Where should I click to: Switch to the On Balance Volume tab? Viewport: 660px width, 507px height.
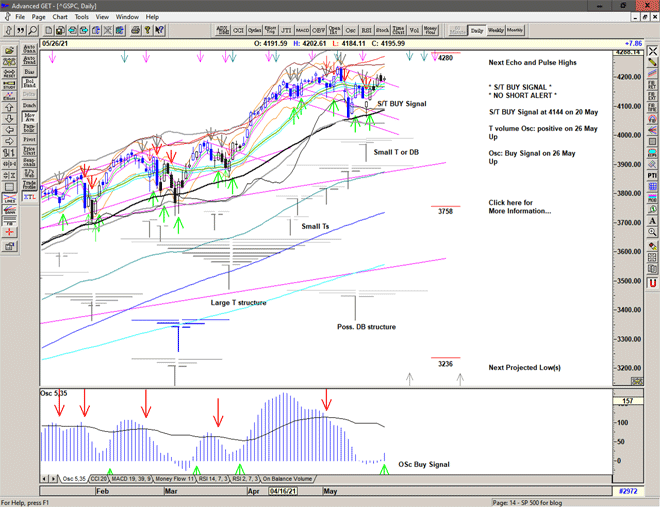tap(283, 479)
